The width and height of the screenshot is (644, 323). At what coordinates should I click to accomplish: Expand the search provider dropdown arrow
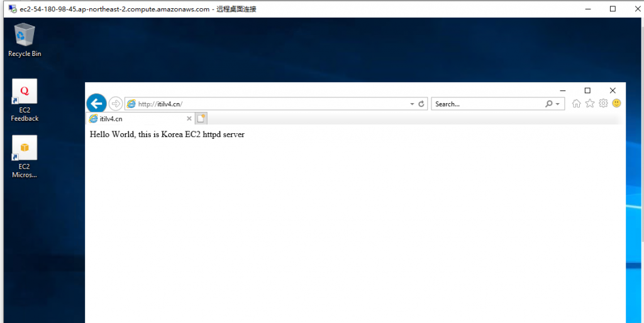click(x=557, y=104)
